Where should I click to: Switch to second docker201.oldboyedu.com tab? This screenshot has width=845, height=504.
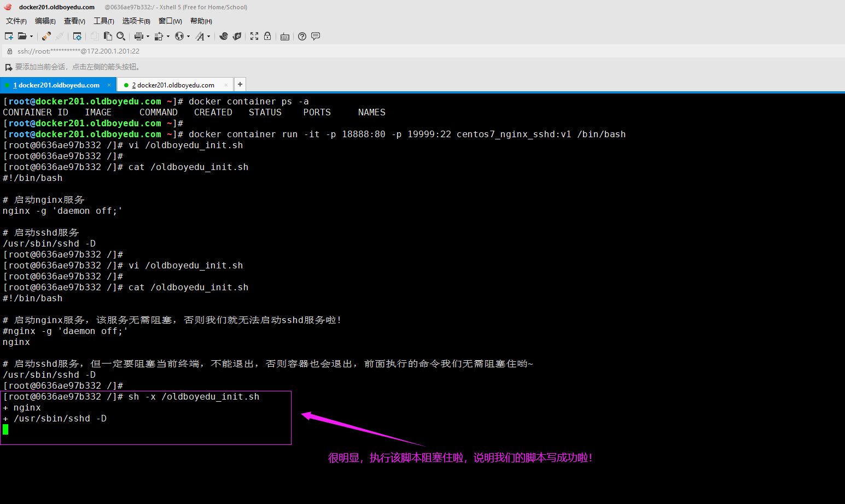click(x=175, y=85)
